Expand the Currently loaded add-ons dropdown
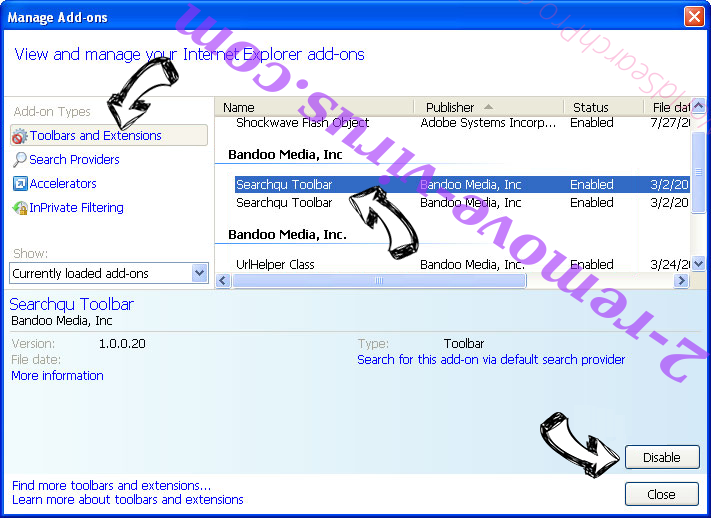711x518 pixels. coord(200,273)
